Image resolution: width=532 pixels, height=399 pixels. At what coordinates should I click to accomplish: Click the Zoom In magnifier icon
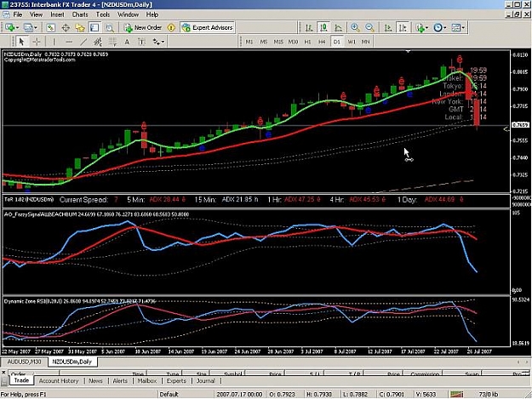coord(355,28)
